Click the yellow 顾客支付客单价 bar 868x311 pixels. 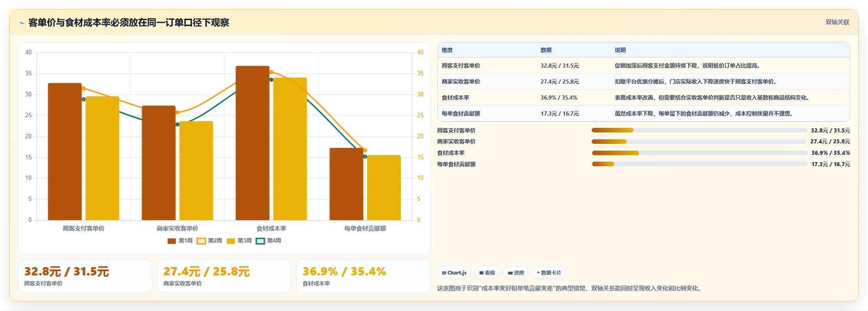point(102,158)
